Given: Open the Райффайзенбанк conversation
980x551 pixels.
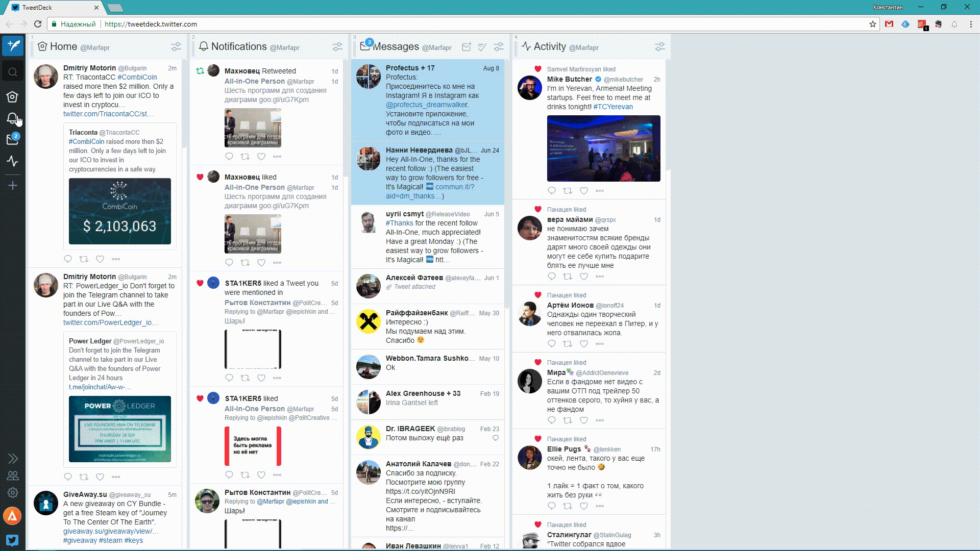Looking at the screenshot, I should pos(428,327).
